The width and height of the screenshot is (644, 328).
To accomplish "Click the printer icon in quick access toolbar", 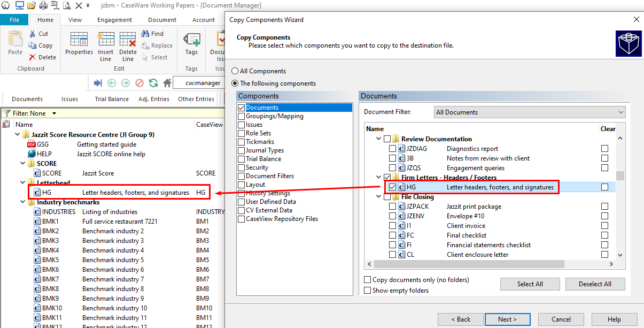I will 43,5.
